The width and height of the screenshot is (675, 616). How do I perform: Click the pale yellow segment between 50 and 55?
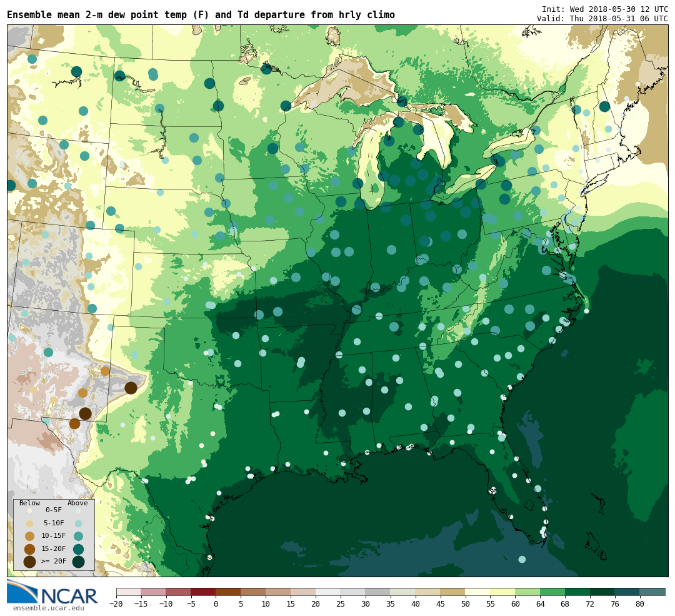pos(478,592)
